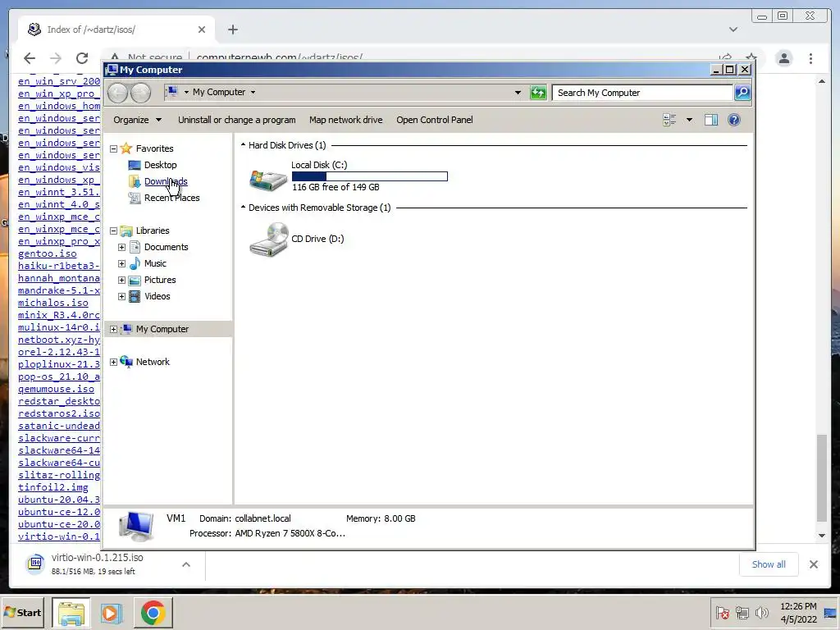
Task: Open new Chrome tab with plus
Action: pos(232,30)
